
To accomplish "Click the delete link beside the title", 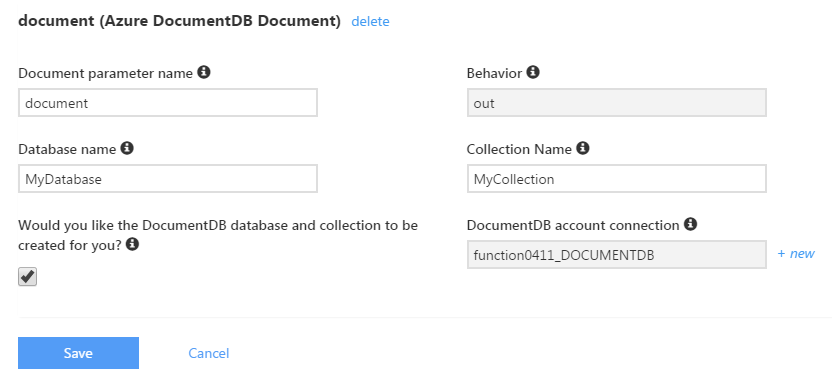I will click(370, 22).
